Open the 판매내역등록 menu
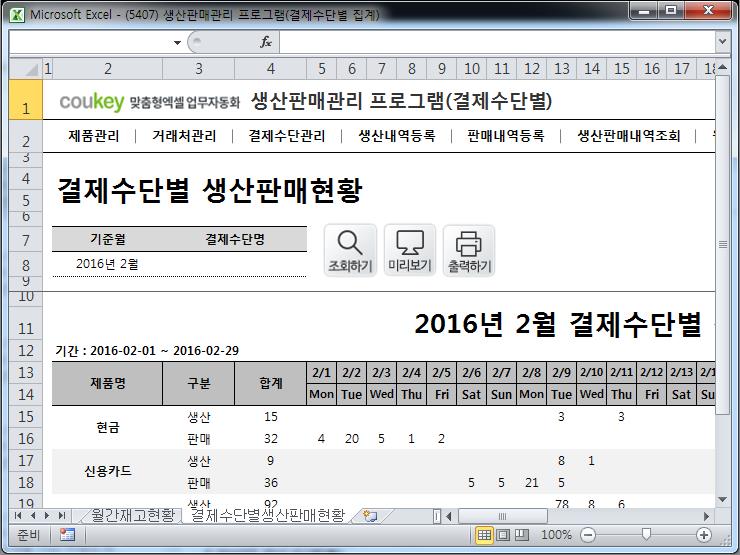This screenshot has height=555, width=740. pos(505,136)
